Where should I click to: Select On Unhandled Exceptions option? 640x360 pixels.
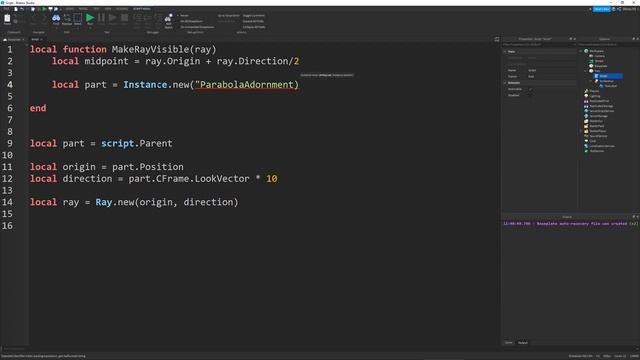196,27
